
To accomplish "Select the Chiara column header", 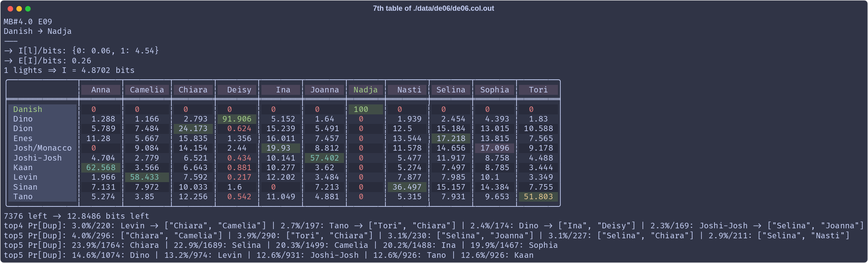I will click(193, 90).
